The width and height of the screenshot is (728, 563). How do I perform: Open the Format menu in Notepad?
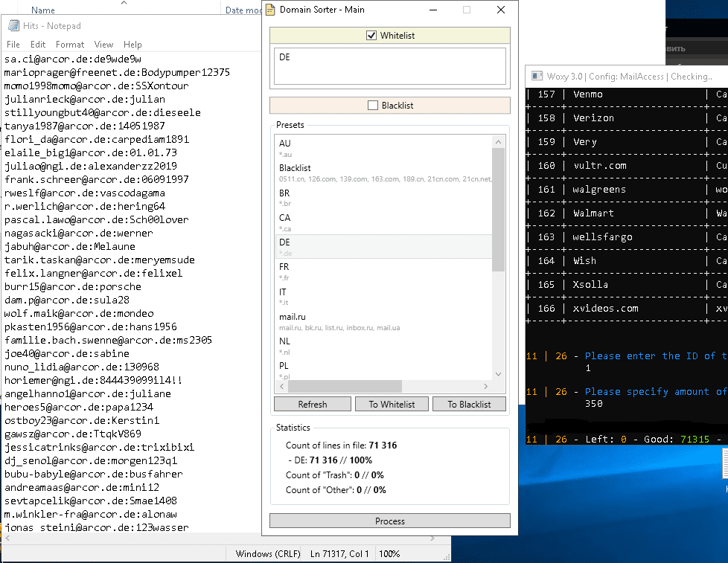coord(70,45)
